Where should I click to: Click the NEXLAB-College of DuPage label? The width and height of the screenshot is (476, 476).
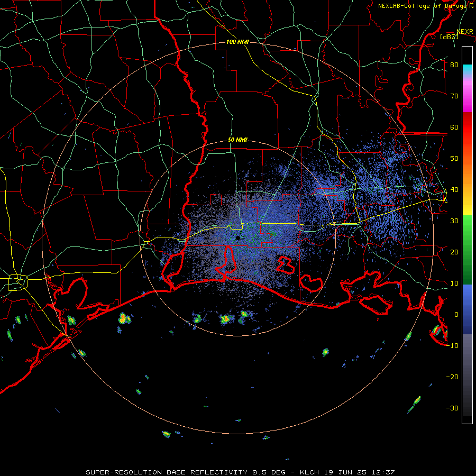426,6
